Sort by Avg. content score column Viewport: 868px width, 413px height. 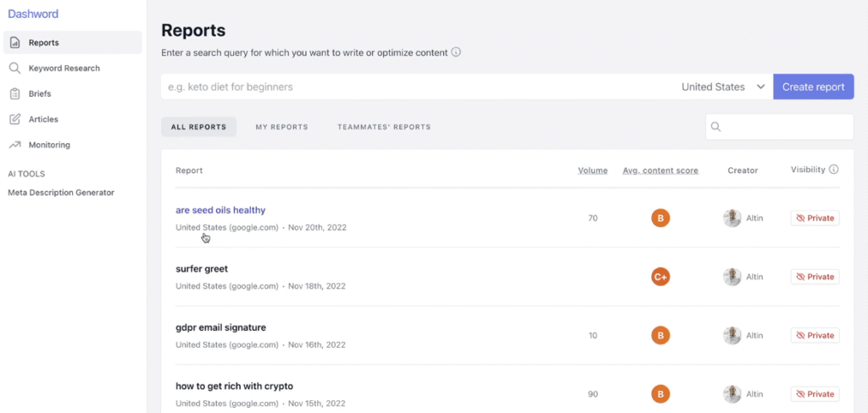click(660, 170)
